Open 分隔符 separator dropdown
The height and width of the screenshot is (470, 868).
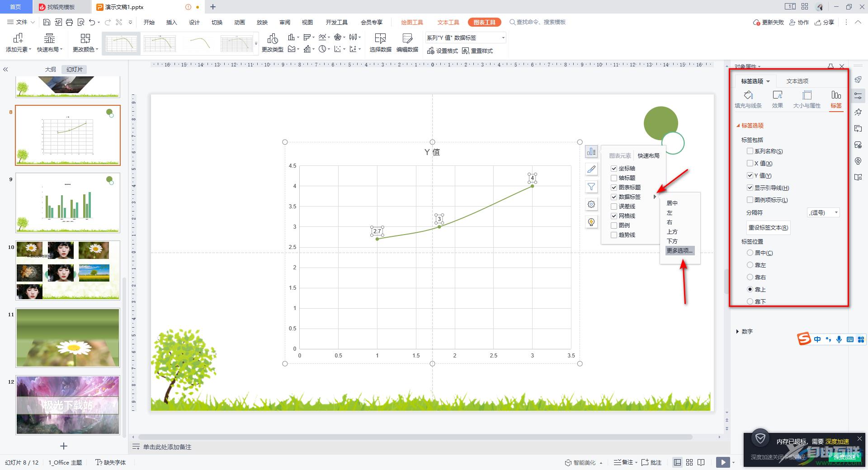[x=824, y=212]
